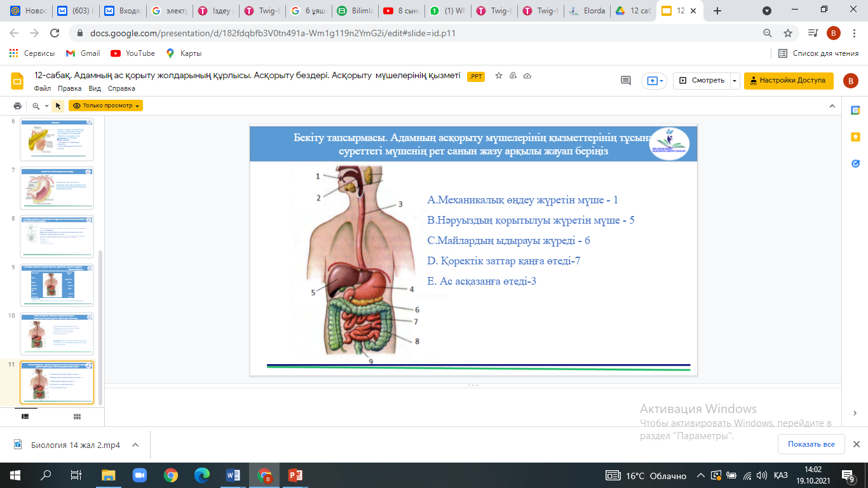Expand the 'Смотреть' slideshow options arrow
The width and height of the screenshot is (868, 488).
point(735,81)
